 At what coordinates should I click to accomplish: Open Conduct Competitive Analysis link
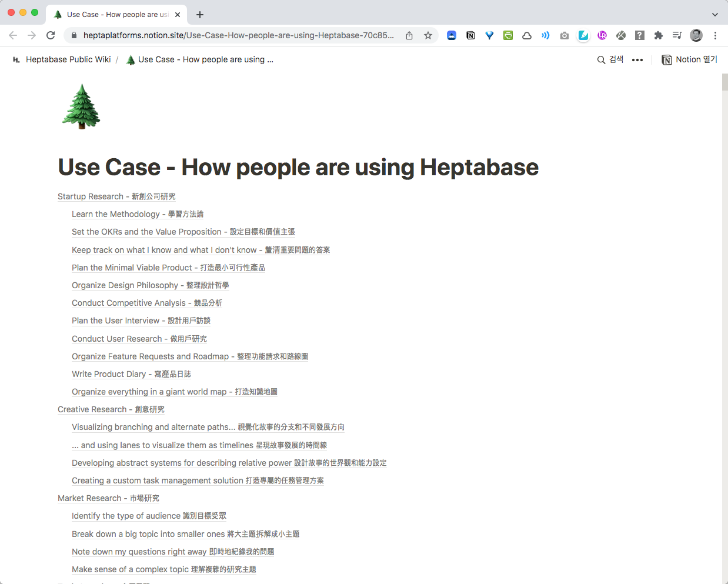tap(147, 303)
